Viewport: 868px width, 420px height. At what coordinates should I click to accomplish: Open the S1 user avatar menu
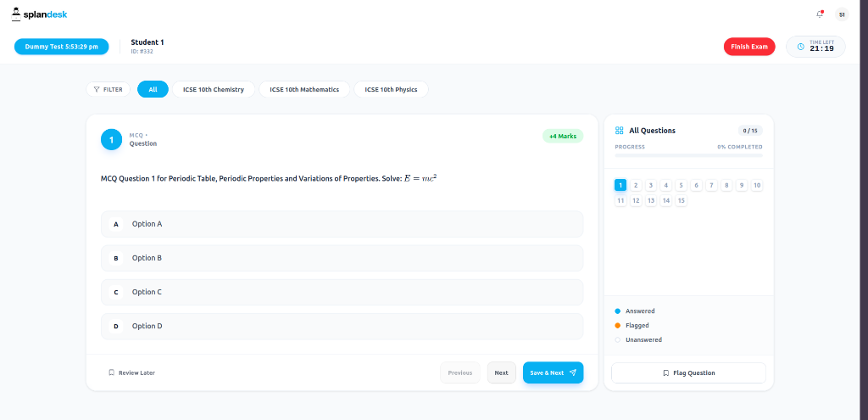tap(842, 15)
